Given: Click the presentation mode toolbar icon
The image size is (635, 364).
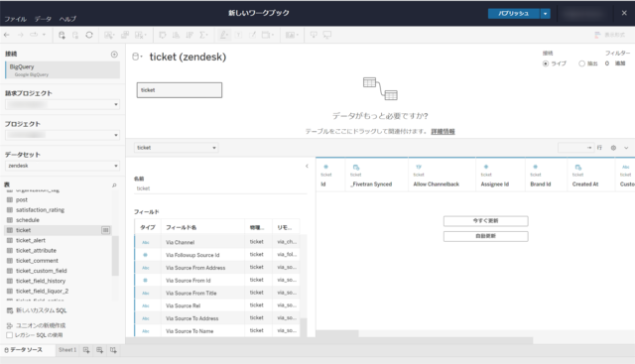Looking at the screenshot, I should point(327,35).
